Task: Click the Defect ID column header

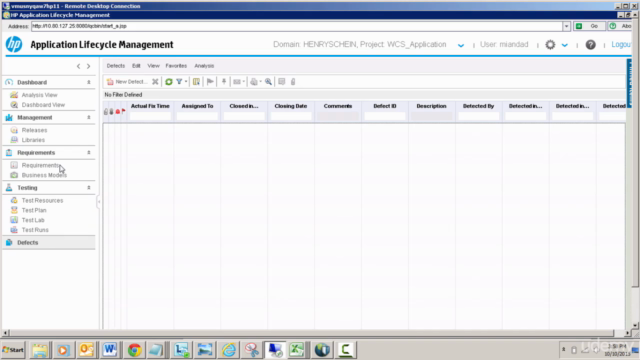Action: coord(384,106)
